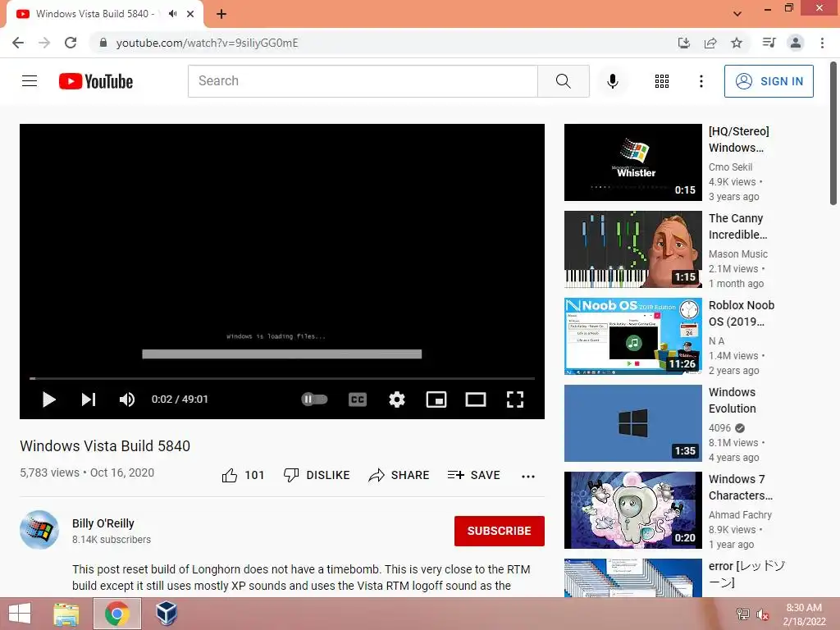The width and height of the screenshot is (840, 630).
Task: Click the search magnifier button
Action: pos(564,81)
